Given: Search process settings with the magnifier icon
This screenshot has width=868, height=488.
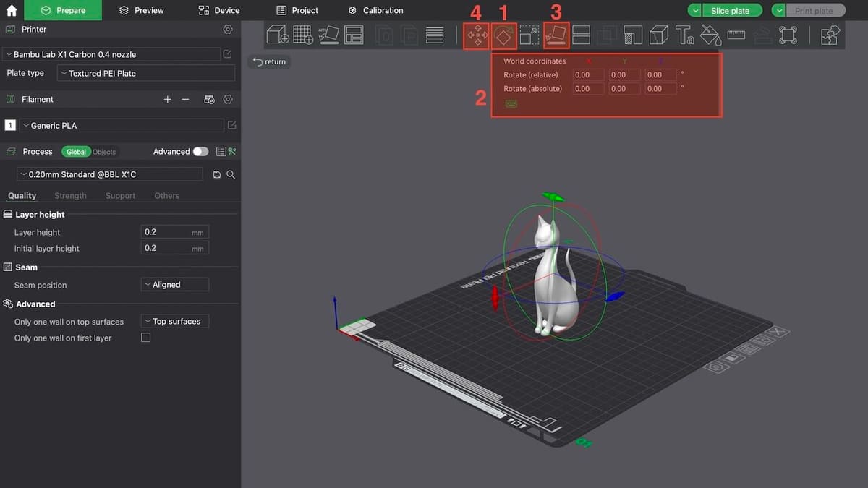Looking at the screenshot, I should (231, 175).
